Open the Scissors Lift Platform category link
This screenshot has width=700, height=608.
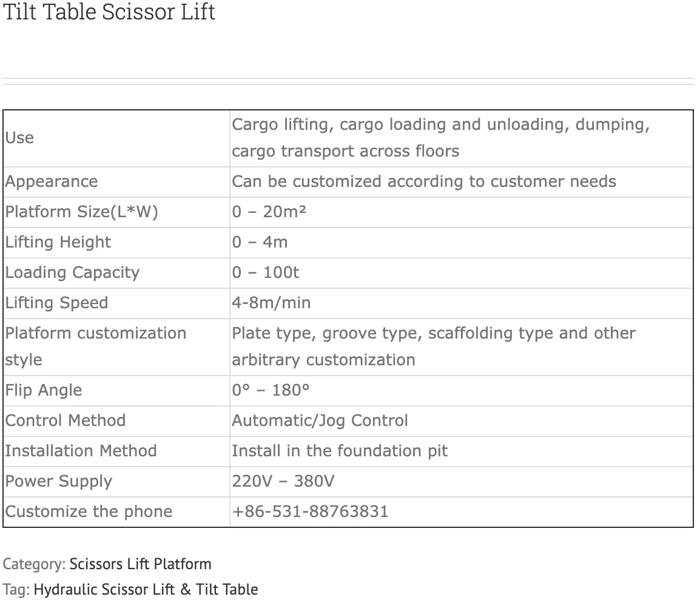click(140, 564)
